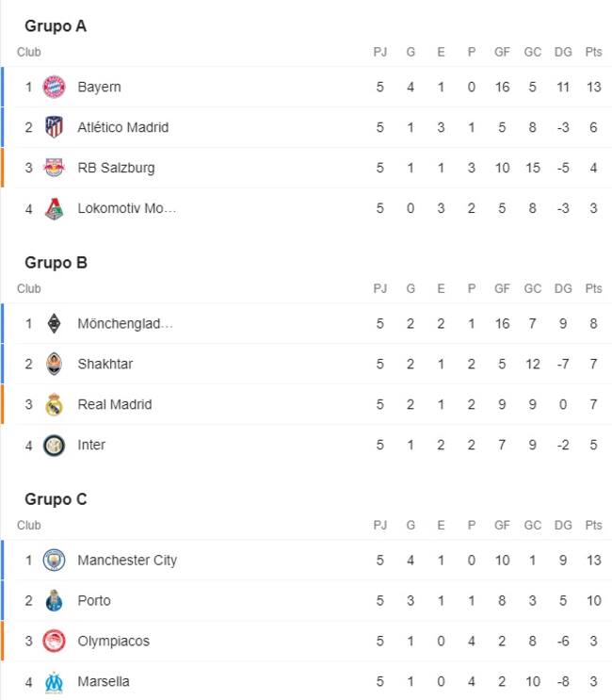The height and width of the screenshot is (700, 612).
Task: Click the Grupo A heading
Action: [56, 25]
